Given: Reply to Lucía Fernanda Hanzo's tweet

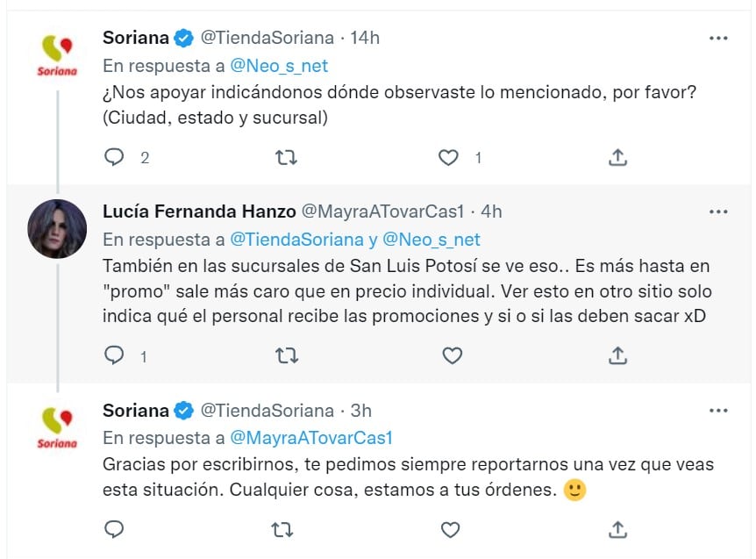Looking at the screenshot, I should pyautogui.click(x=115, y=355).
